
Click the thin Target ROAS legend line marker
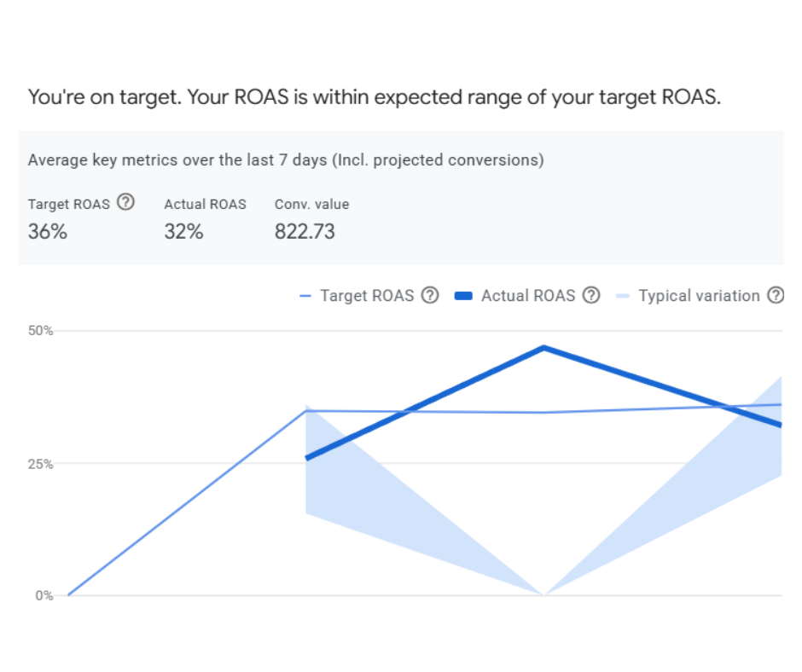tap(305, 296)
